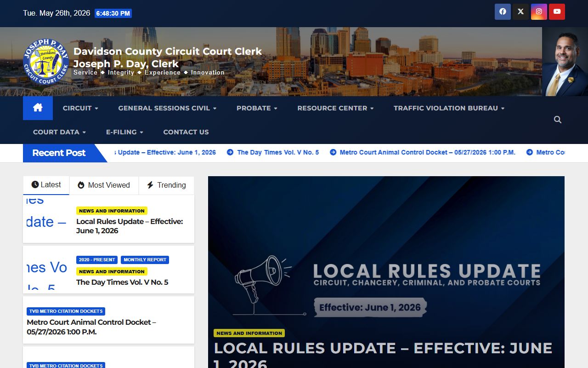Click the clock icon on Latest tab
Viewport: 588px width, 368px height.
coord(35,184)
